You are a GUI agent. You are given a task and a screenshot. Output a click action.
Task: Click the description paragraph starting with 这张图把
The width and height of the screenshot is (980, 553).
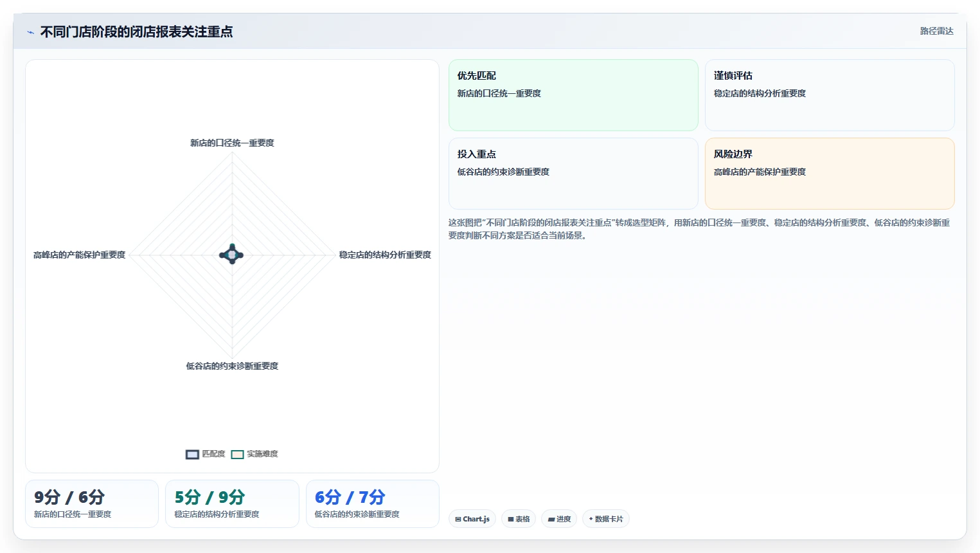699,229
